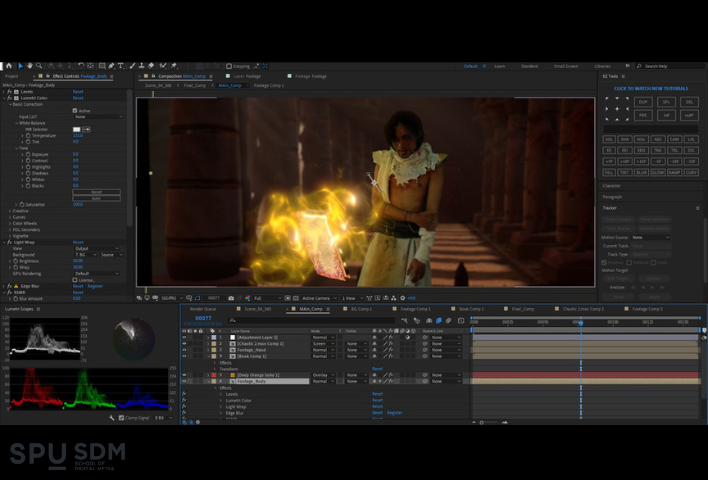Take a snapshot with camera icon

231,298
